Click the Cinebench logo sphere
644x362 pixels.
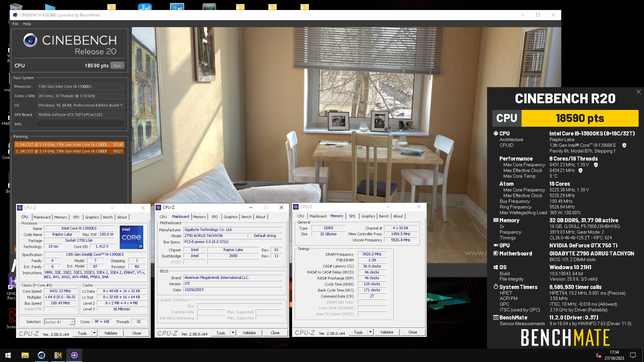click(x=30, y=41)
